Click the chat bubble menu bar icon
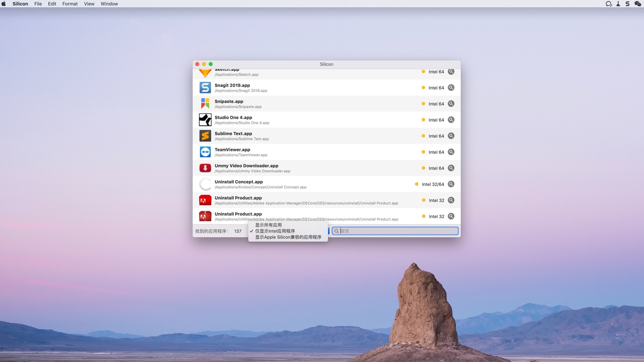Screen dimensions: 644x362 pyautogui.click(x=609, y=4)
